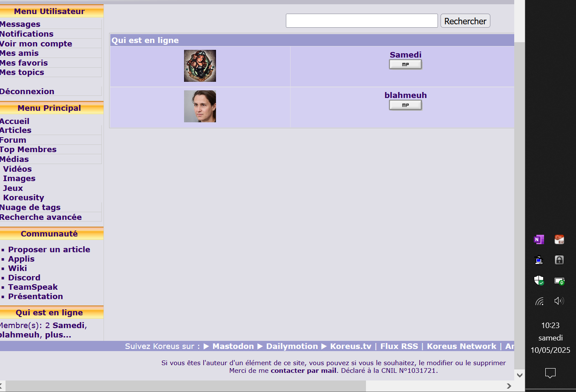Open the Discord community link
The width and height of the screenshot is (576, 392).
24,278
